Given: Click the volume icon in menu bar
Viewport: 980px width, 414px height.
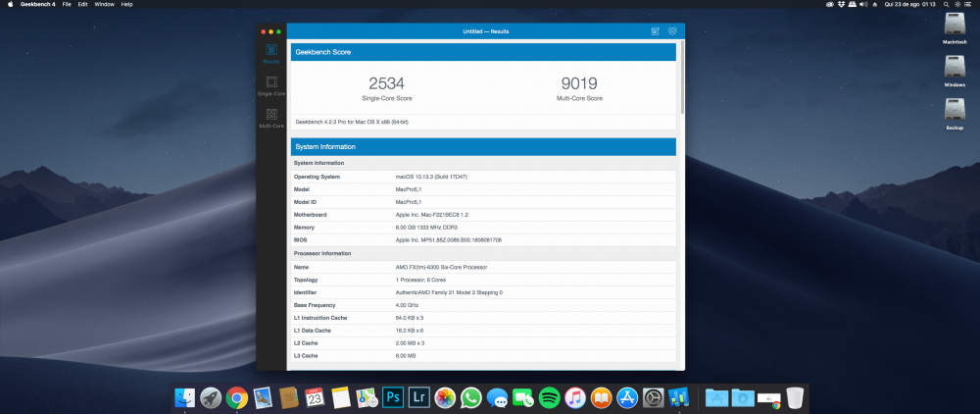Looking at the screenshot, I should point(863,4).
